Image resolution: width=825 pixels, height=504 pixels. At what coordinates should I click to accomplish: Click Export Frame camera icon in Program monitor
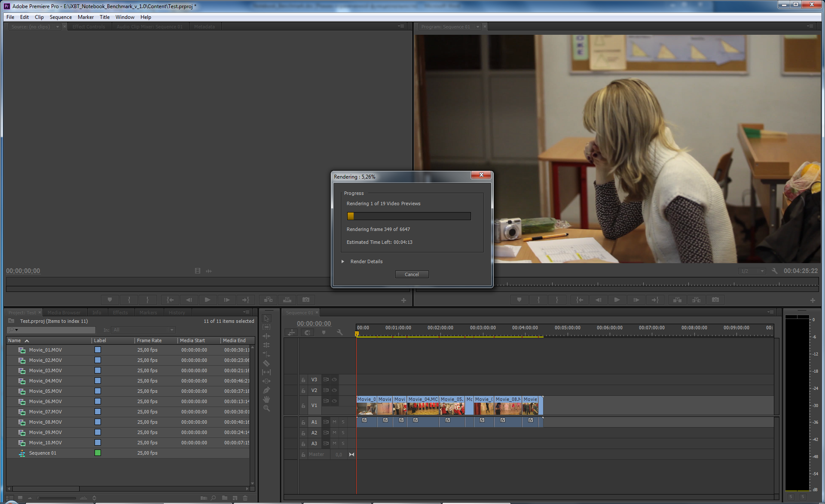tap(715, 300)
